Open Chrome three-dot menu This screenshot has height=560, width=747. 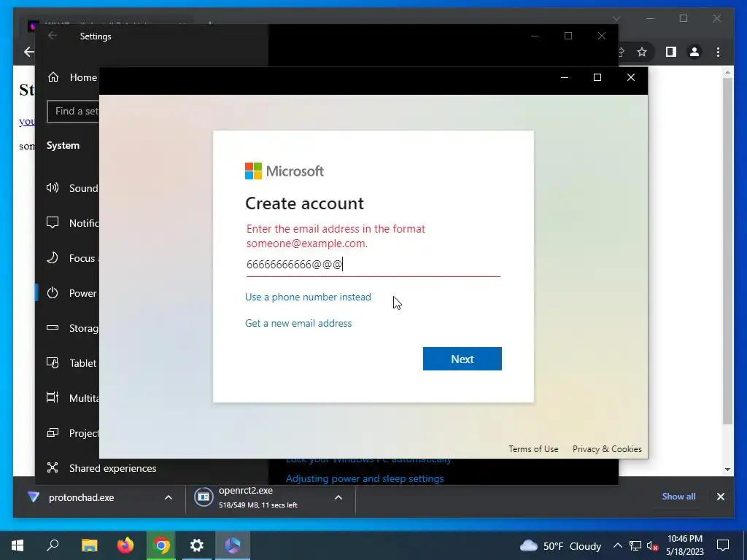pyautogui.click(x=718, y=52)
